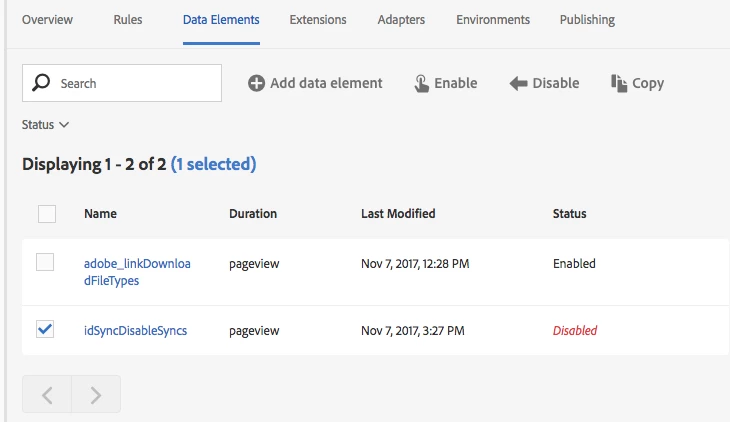This screenshot has width=730, height=422.
Task: Click the plus icon for Add data element
Action: [x=257, y=83]
